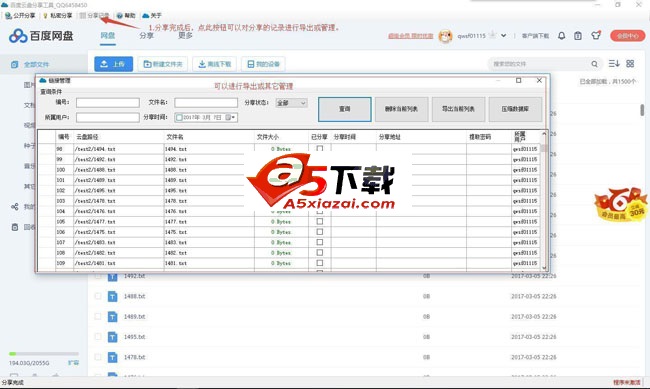Click the storage usage progress bar
Viewport: 650px width, 389px height.
coord(44,354)
